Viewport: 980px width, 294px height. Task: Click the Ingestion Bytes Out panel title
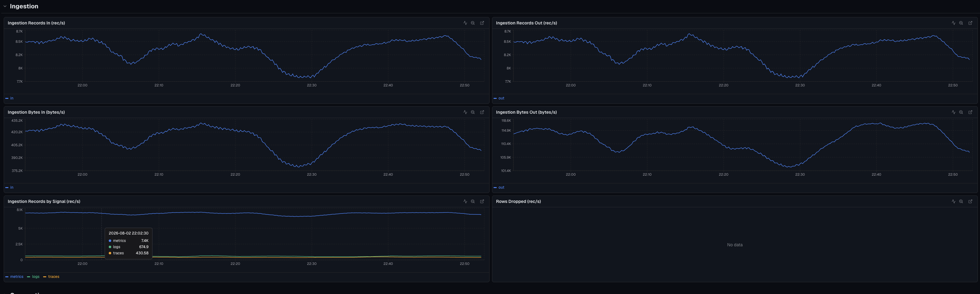point(526,112)
